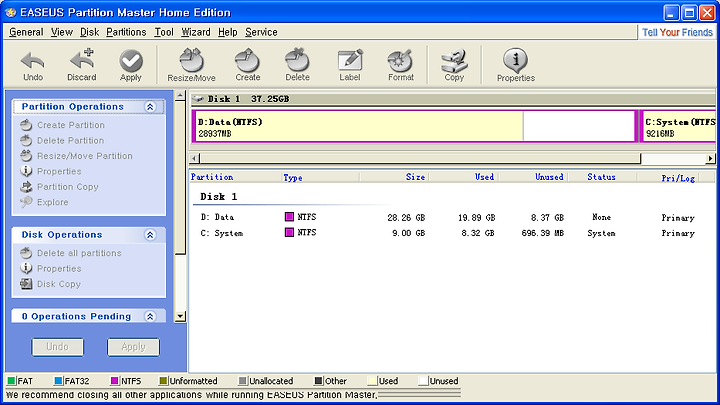Click the FAT green legend swatch
Viewport: 720px width, 405px height.
pyautogui.click(x=11, y=381)
